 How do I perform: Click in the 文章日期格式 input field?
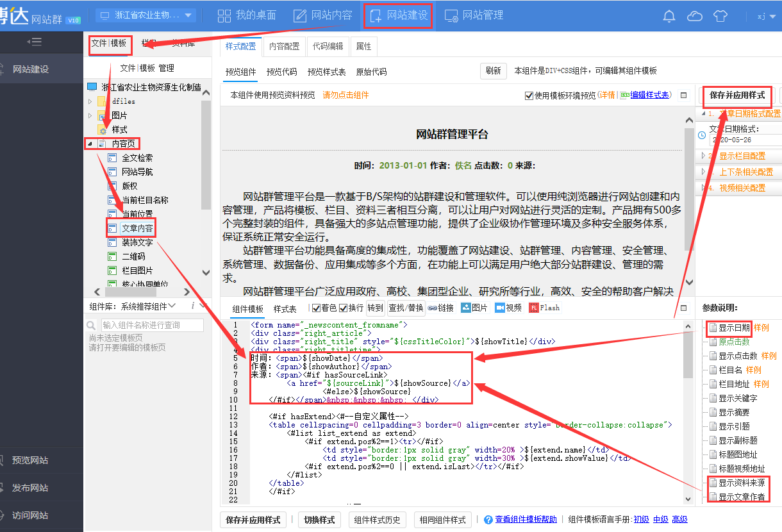click(745, 140)
